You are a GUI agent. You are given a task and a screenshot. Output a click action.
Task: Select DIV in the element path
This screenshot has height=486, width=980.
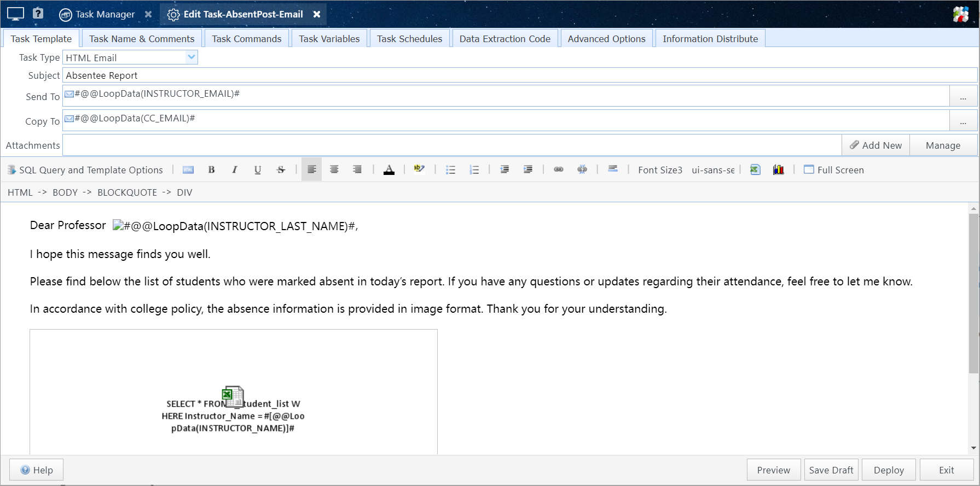184,192
